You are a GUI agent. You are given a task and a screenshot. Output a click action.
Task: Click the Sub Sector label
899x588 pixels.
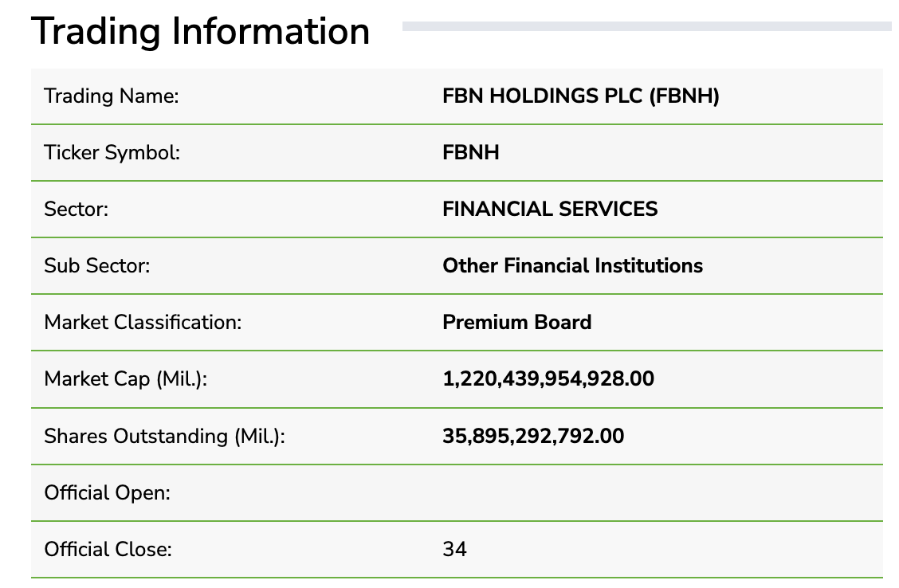point(96,265)
